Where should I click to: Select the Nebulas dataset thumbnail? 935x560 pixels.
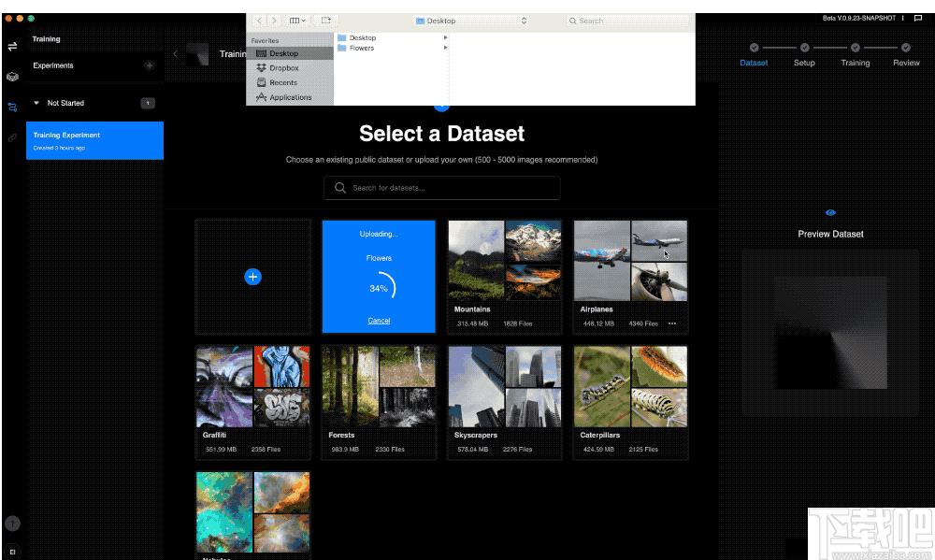[x=252, y=512]
